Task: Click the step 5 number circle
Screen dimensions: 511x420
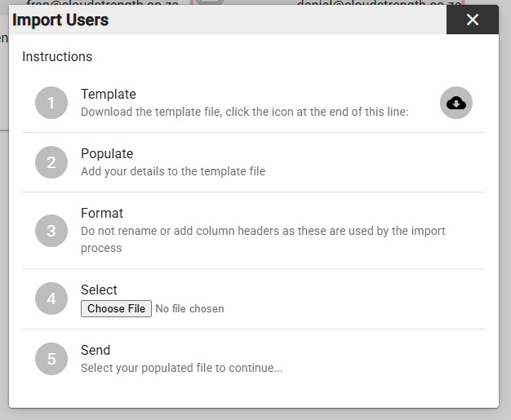Action: 51,359
